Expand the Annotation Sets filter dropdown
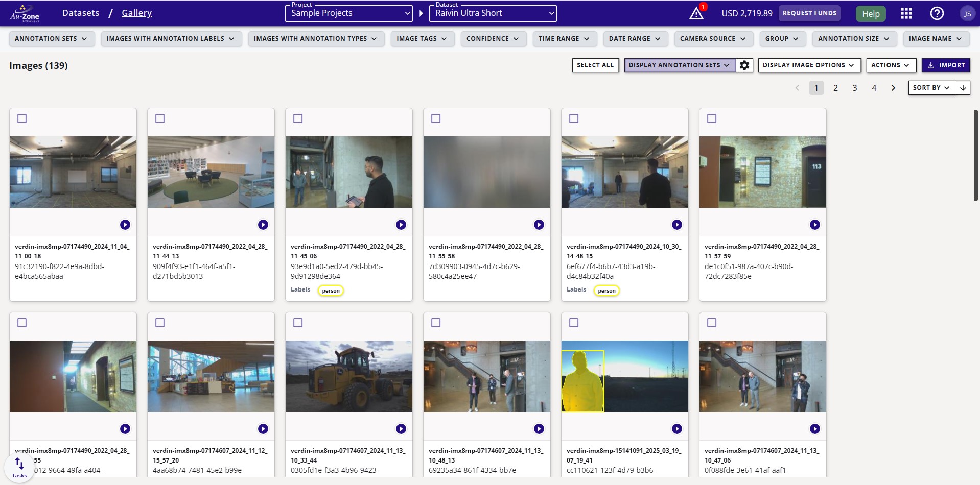Image resolution: width=980 pixels, height=485 pixels. [51, 39]
